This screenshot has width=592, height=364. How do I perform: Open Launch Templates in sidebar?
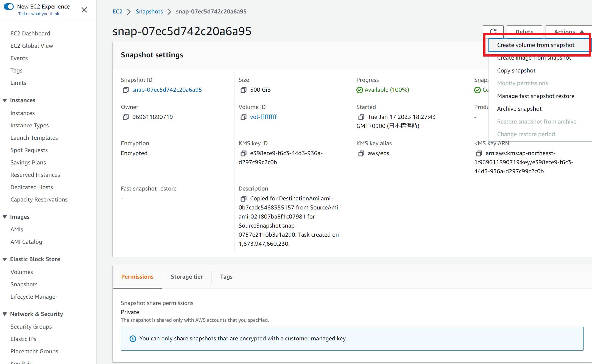(x=34, y=138)
